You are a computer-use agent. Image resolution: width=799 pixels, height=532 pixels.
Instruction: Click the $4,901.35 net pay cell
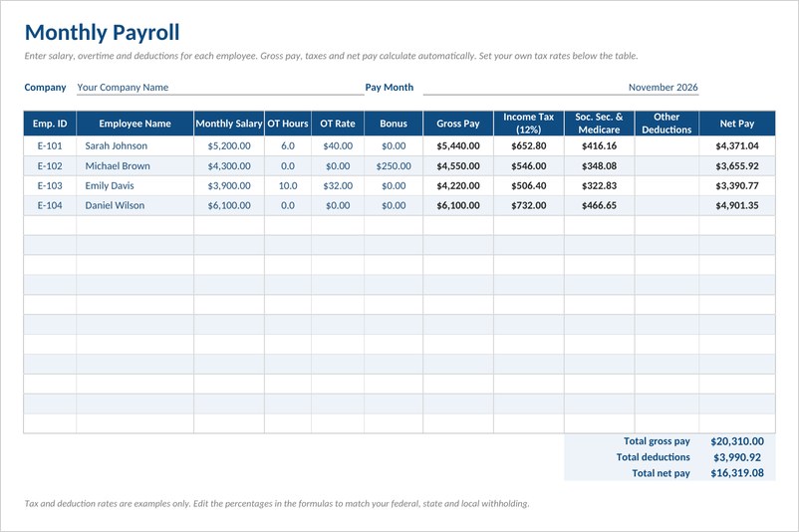737,206
